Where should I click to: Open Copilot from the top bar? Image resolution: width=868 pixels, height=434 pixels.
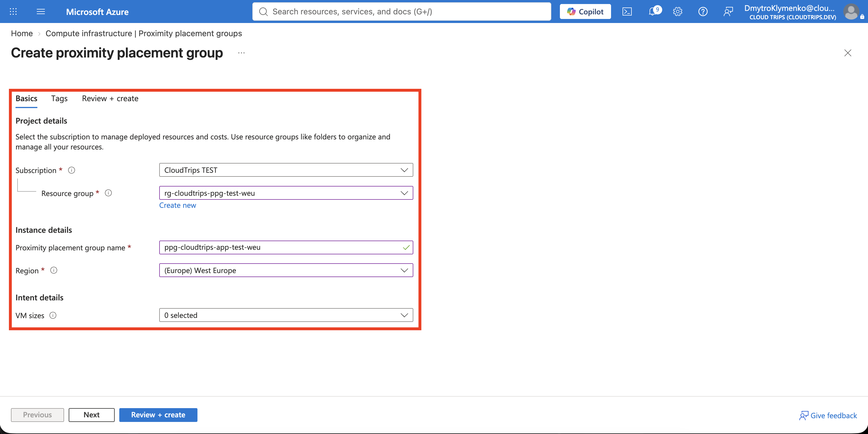pyautogui.click(x=585, y=11)
